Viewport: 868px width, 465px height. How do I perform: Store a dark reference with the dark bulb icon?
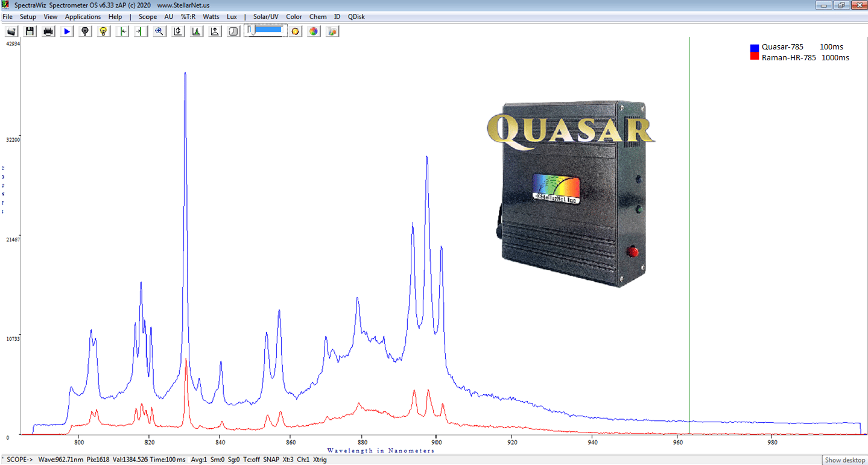click(84, 31)
